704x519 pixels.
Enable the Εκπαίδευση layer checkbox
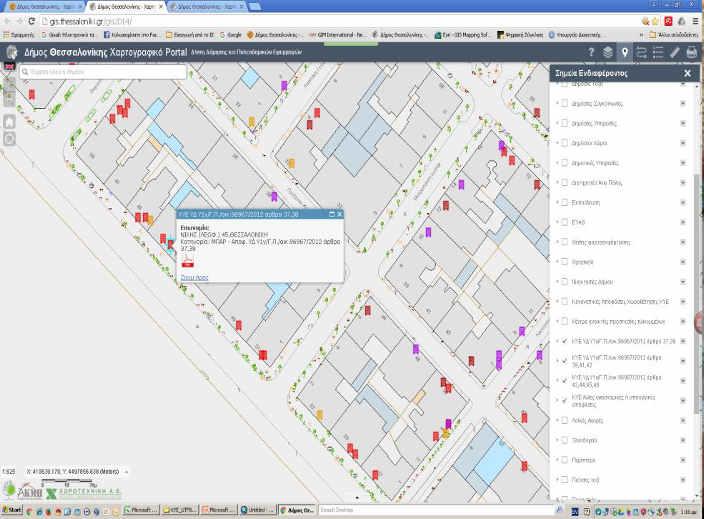point(564,202)
